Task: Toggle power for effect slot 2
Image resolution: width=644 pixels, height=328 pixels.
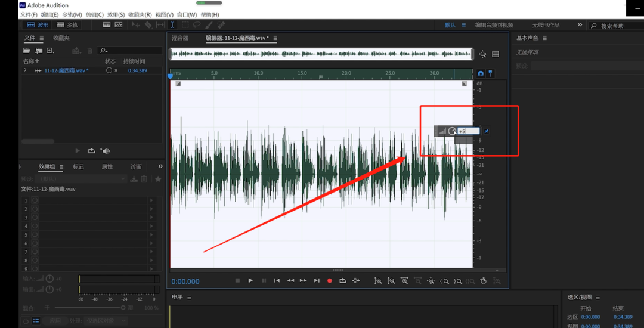Action: pos(35,209)
